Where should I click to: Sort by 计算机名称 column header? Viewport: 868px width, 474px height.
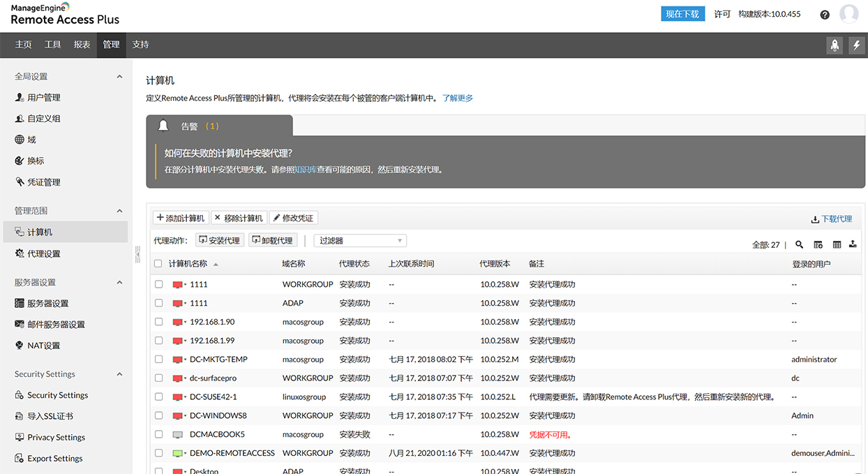[x=188, y=264]
